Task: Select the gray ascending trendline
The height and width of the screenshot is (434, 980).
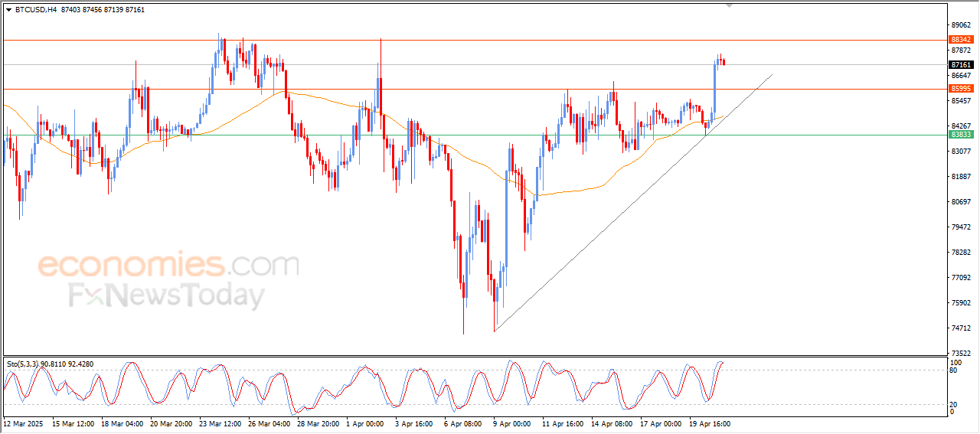Action: (633, 203)
